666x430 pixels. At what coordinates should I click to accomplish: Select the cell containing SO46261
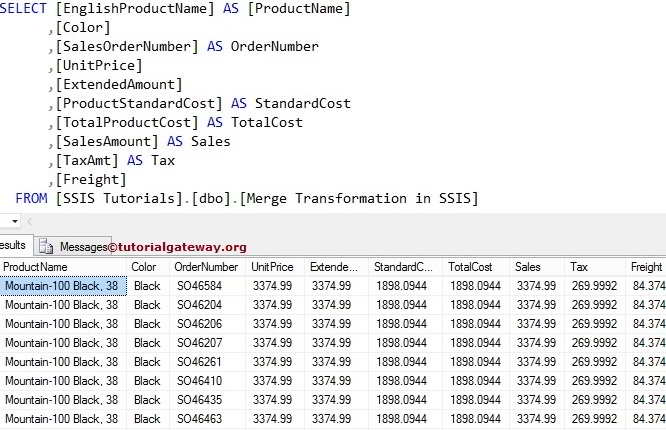click(x=199, y=362)
